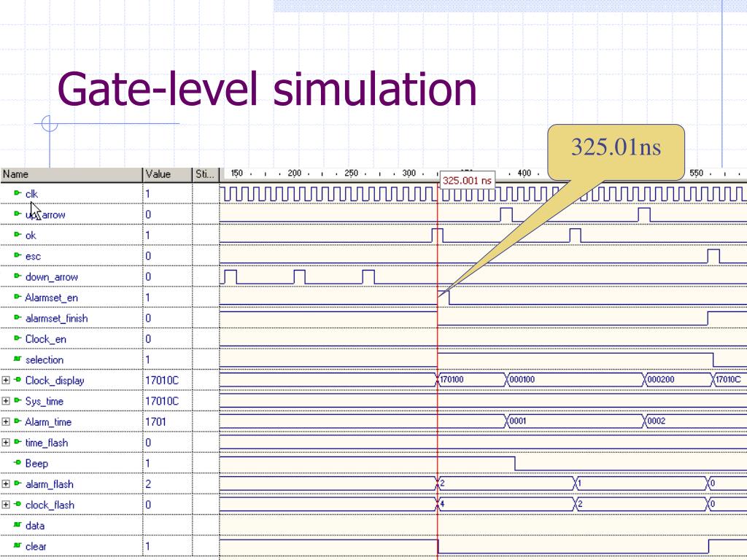Click the clock_flash signal icon
747x560 pixels.
click(x=18, y=504)
